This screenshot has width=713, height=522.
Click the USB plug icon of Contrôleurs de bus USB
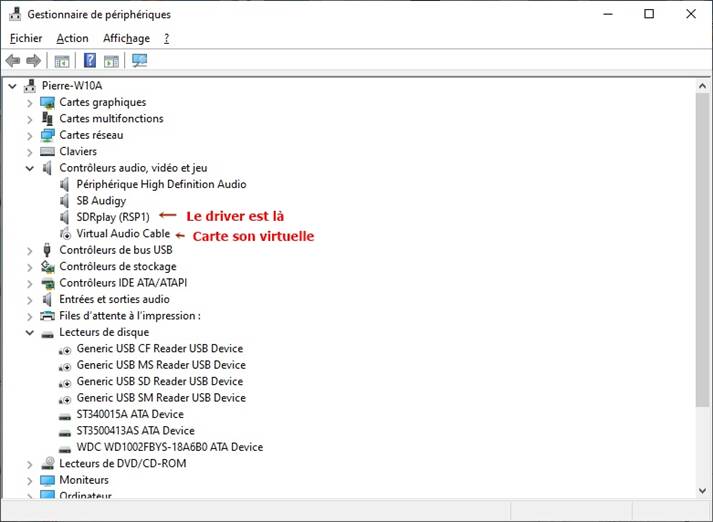click(x=46, y=250)
